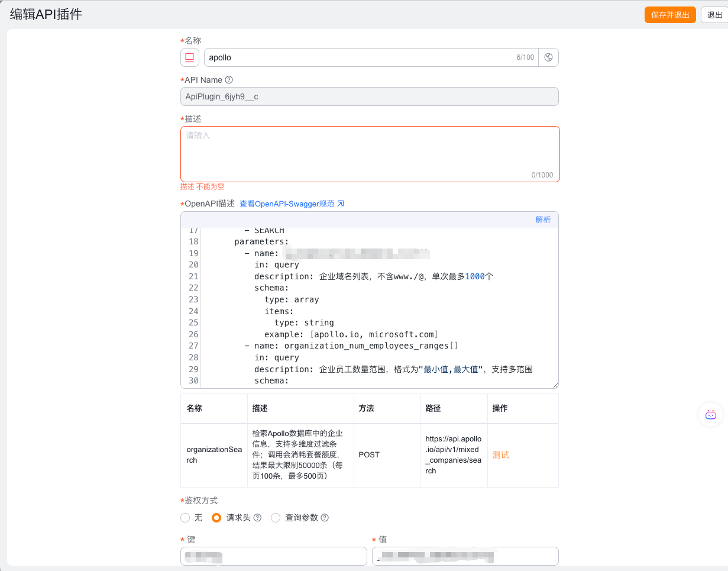Click the empty 描述 textarea
This screenshot has height=571, width=728.
click(x=370, y=154)
